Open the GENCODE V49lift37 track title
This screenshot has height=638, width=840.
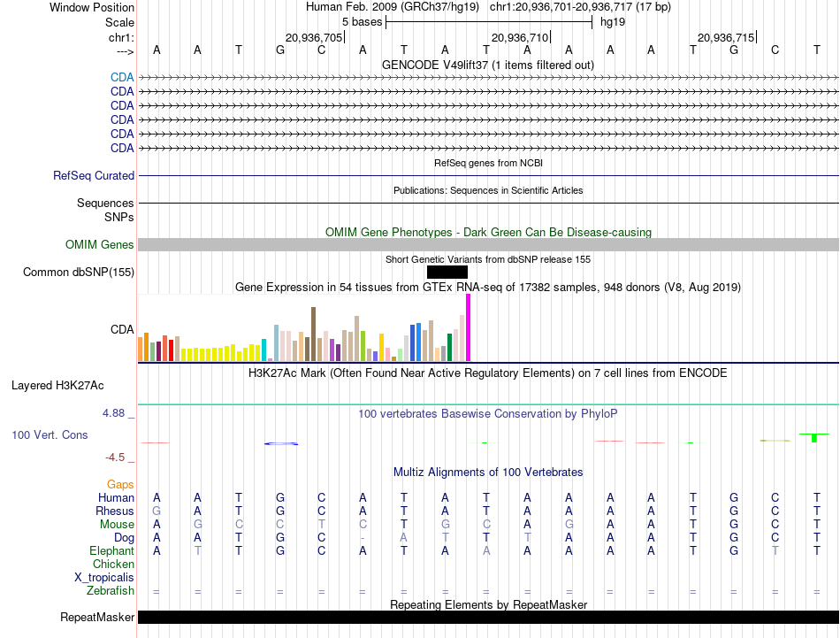pyautogui.click(x=487, y=65)
